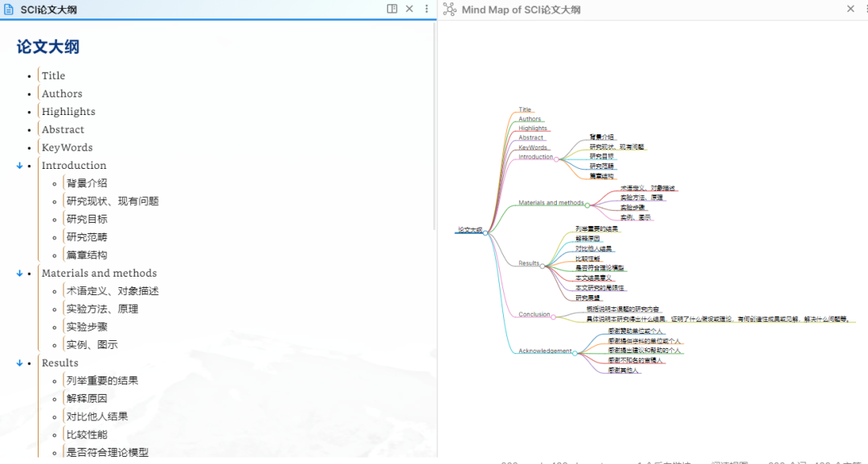Click the Authors node in mind map
Image resolution: width=868 pixels, height=464 pixels.
[x=530, y=119]
